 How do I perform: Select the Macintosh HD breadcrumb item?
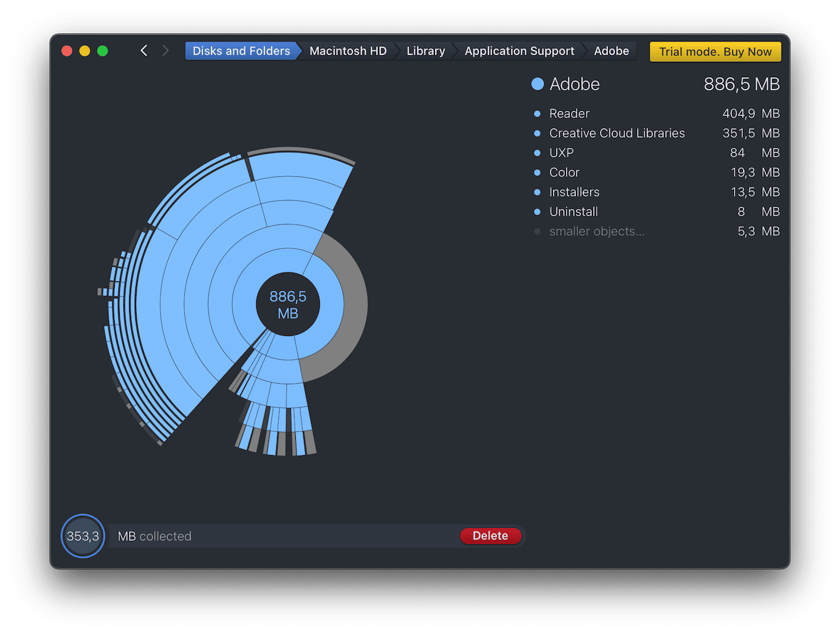click(x=348, y=51)
